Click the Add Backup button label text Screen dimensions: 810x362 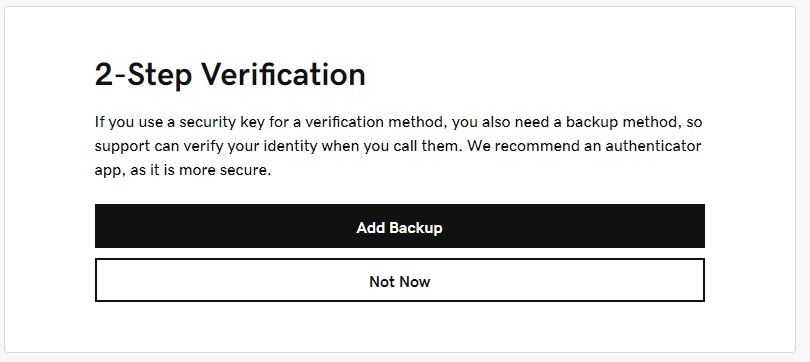(399, 228)
